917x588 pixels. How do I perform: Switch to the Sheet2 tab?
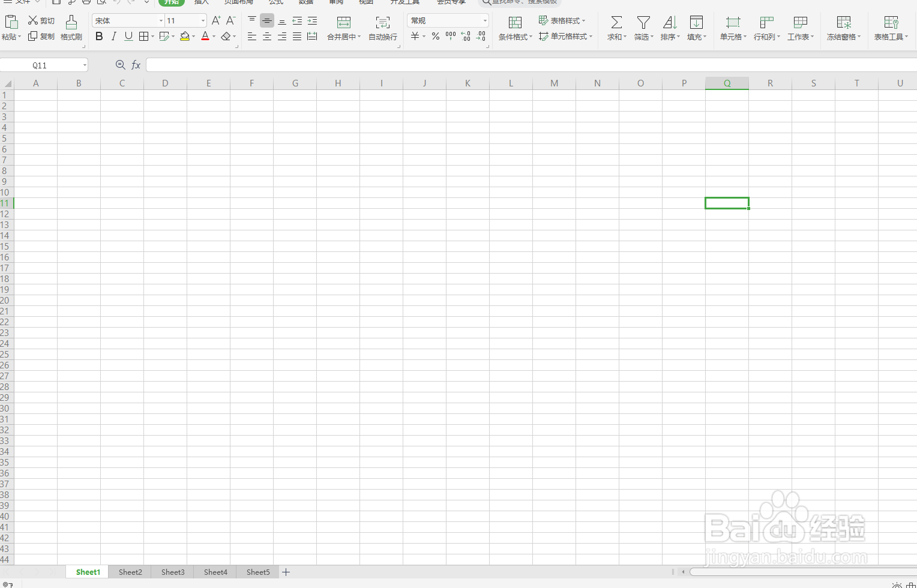[130, 572]
